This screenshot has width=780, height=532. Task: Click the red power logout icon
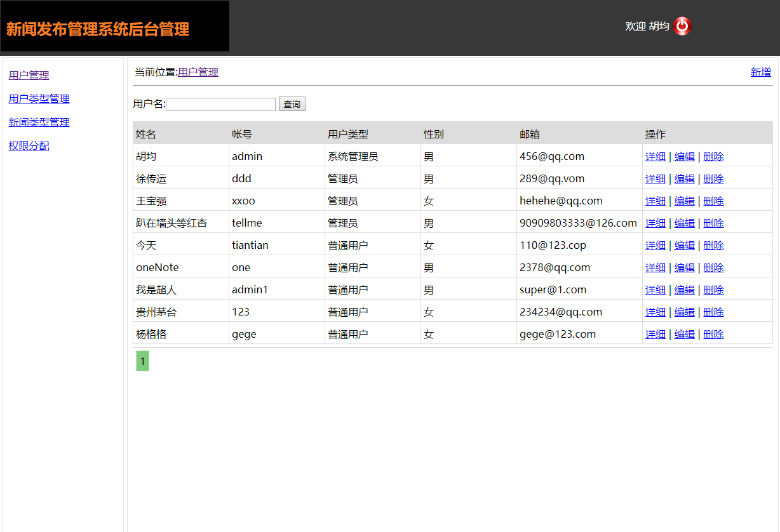pos(682,26)
